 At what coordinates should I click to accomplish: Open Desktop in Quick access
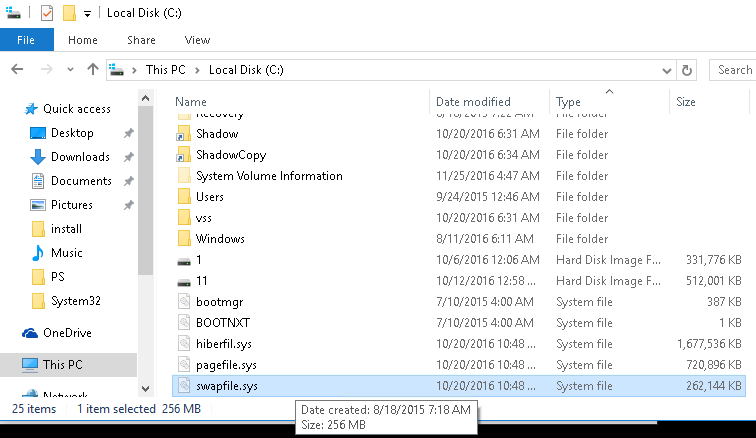tap(72, 133)
